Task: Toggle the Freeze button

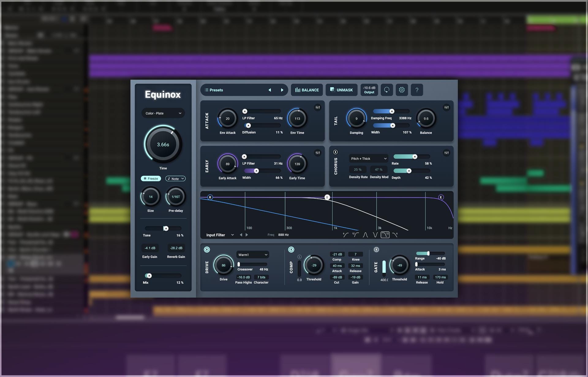Action: point(151,178)
